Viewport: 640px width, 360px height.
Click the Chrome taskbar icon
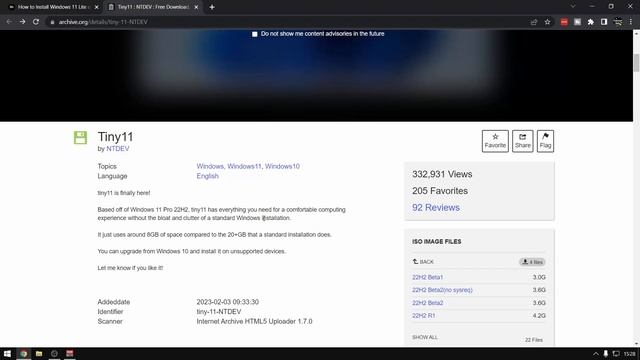[x=23, y=353]
